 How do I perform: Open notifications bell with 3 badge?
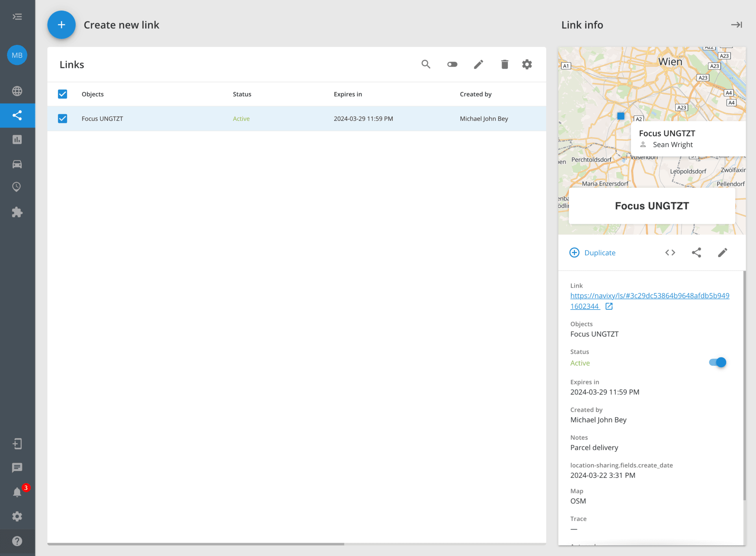(x=17, y=492)
